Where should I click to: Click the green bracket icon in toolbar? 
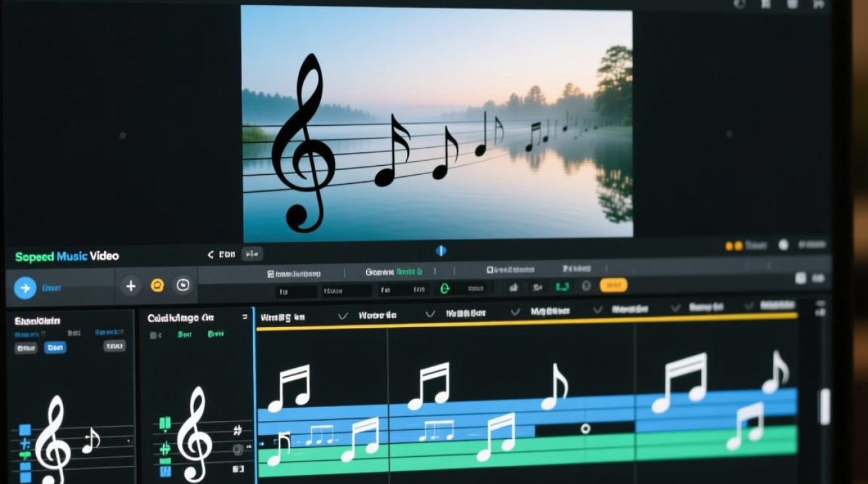(563, 287)
